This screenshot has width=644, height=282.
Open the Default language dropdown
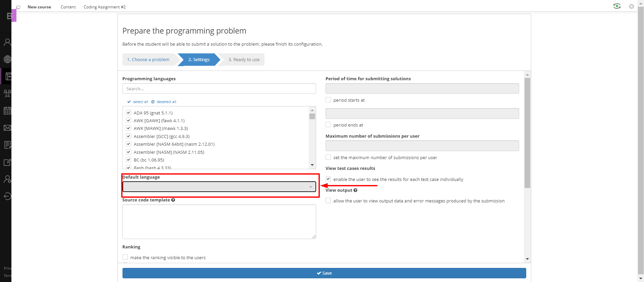click(x=219, y=187)
